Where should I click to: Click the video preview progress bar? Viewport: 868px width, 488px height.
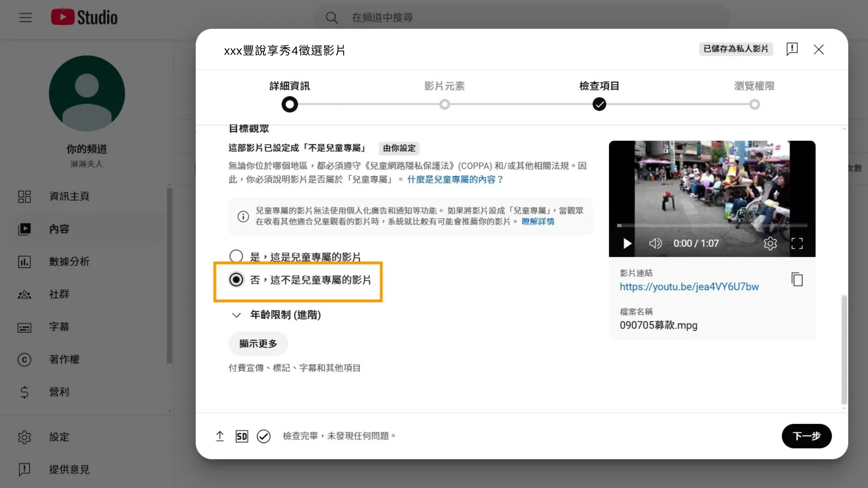click(712, 225)
